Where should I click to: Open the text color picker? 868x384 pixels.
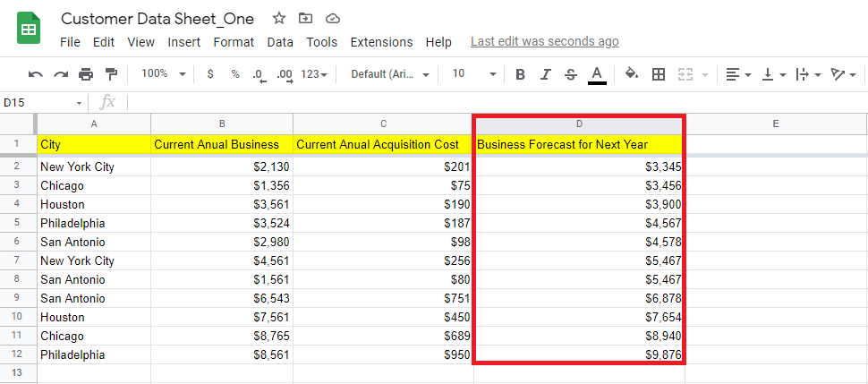(597, 74)
